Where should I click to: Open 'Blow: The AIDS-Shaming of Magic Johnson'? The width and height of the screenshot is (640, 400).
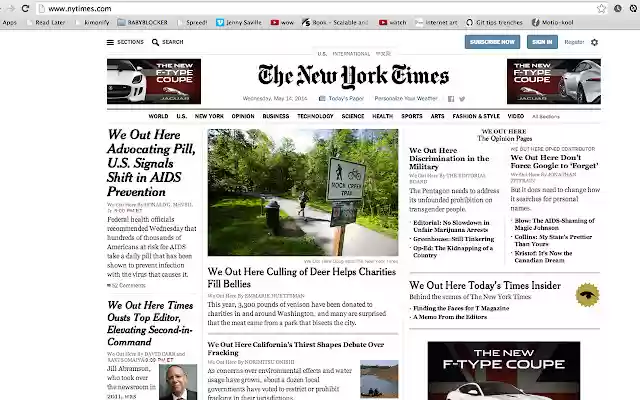pos(554,224)
